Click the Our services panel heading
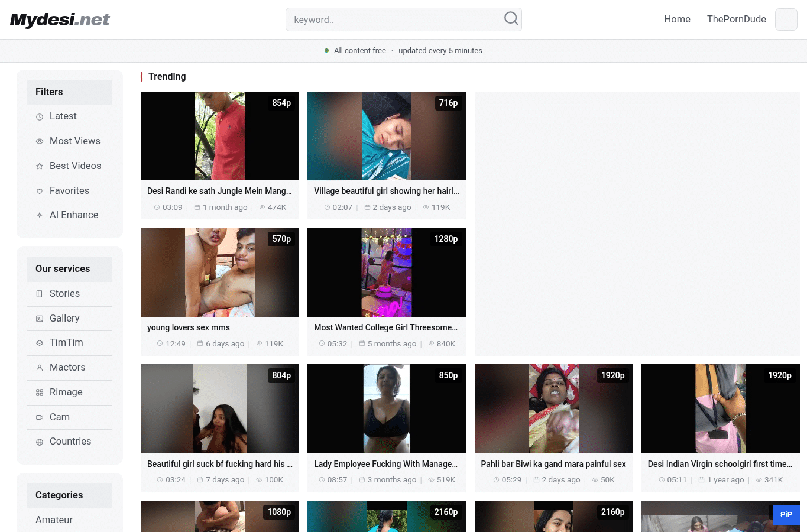 click(x=70, y=269)
